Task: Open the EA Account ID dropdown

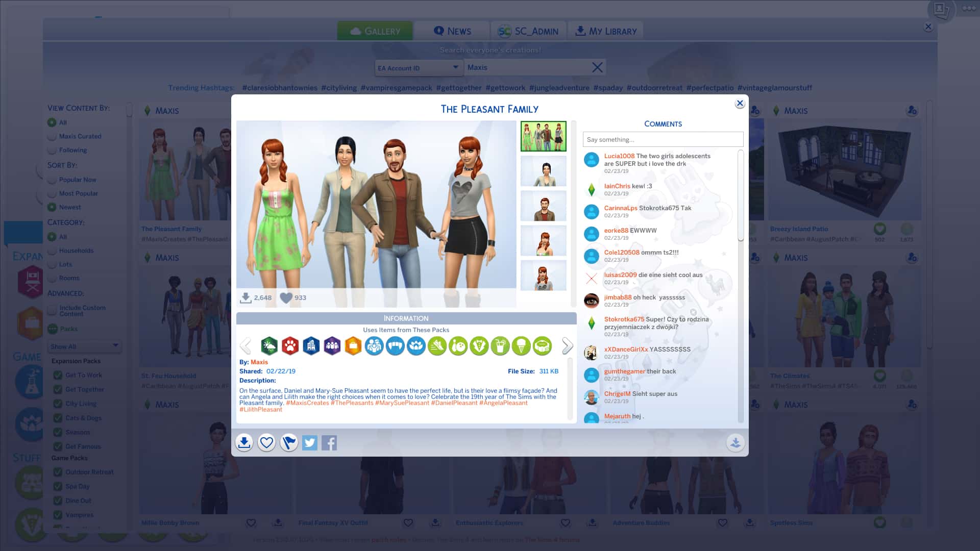Action: coord(418,68)
